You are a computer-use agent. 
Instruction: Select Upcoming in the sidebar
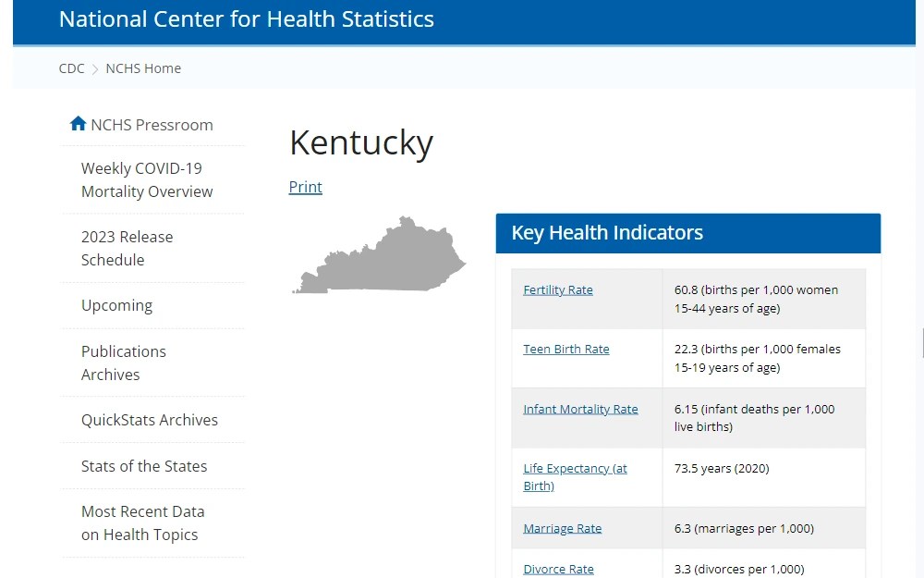(116, 305)
